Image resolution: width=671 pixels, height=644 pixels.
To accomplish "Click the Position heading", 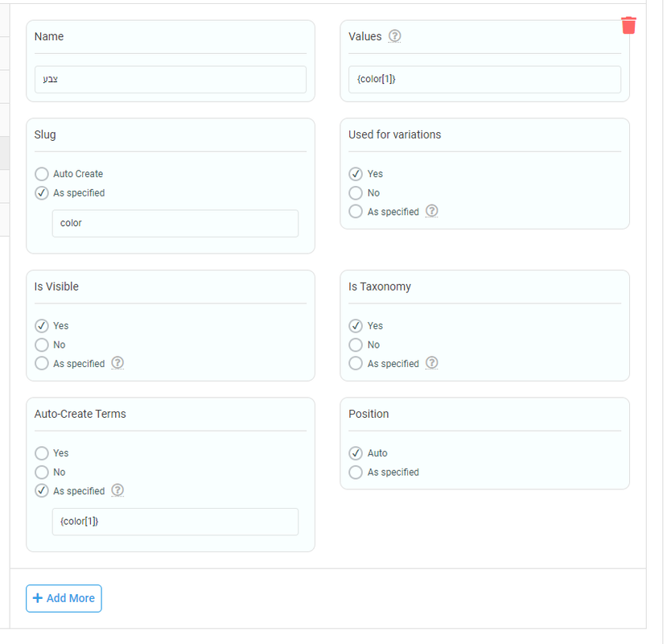I will pyautogui.click(x=368, y=414).
